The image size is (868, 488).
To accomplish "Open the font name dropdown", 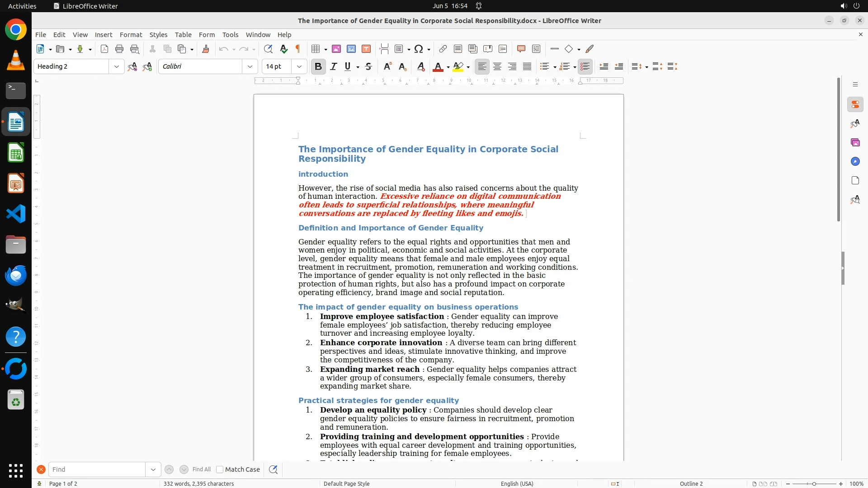I will pyautogui.click(x=250, y=66).
